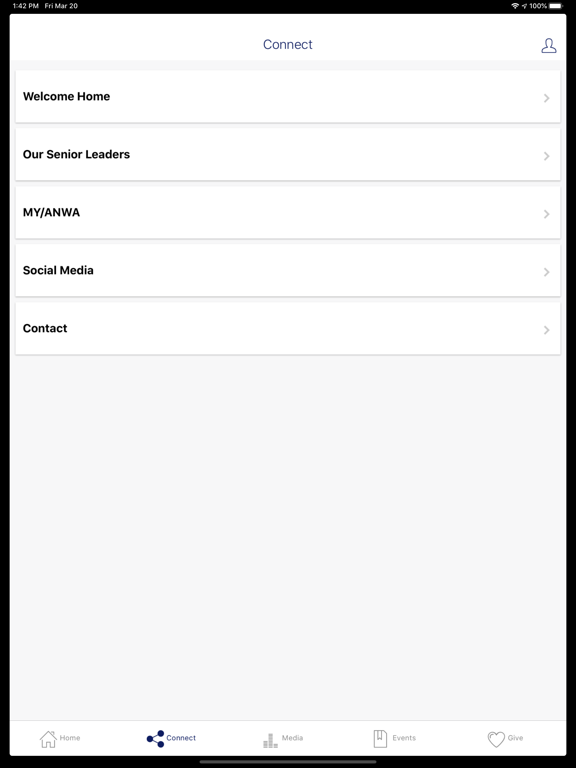The height and width of the screenshot is (768, 576).
Task: Switch to the Events tab label
Action: pos(404,738)
